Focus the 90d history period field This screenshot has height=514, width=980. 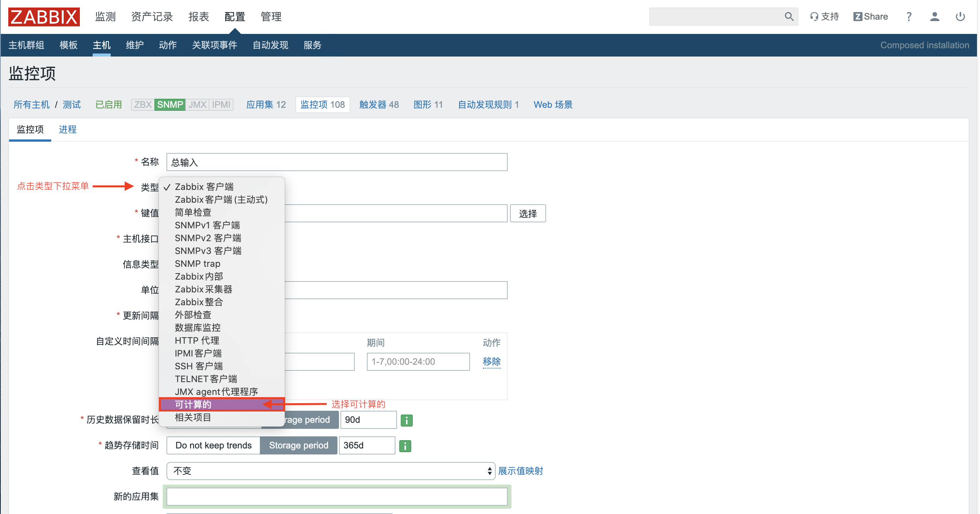pyautogui.click(x=368, y=420)
